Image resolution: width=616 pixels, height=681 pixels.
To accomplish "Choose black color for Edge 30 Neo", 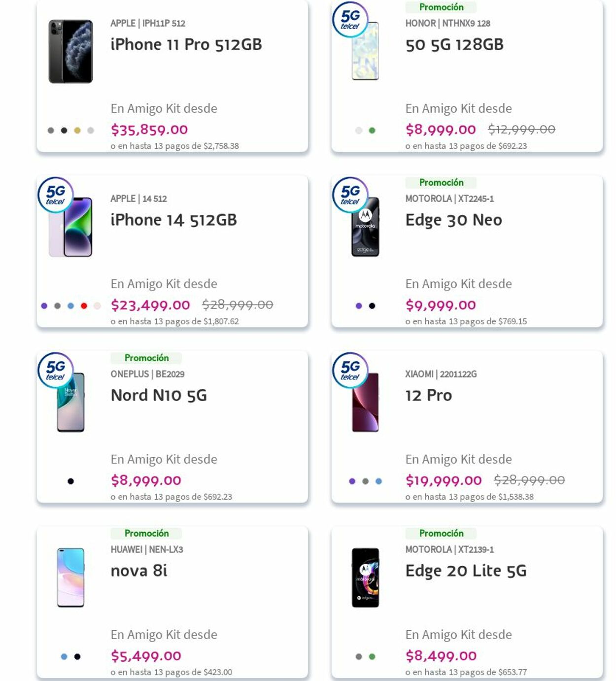I will click(x=372, y=306).
